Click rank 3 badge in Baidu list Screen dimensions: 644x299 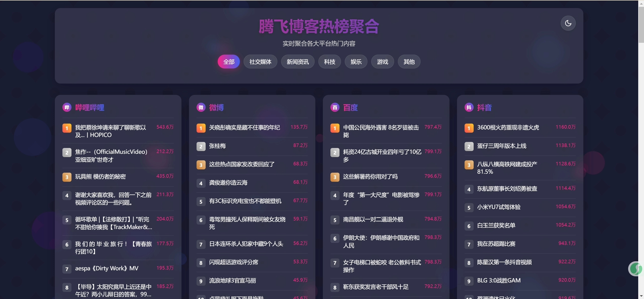click(x=335, y=177)
